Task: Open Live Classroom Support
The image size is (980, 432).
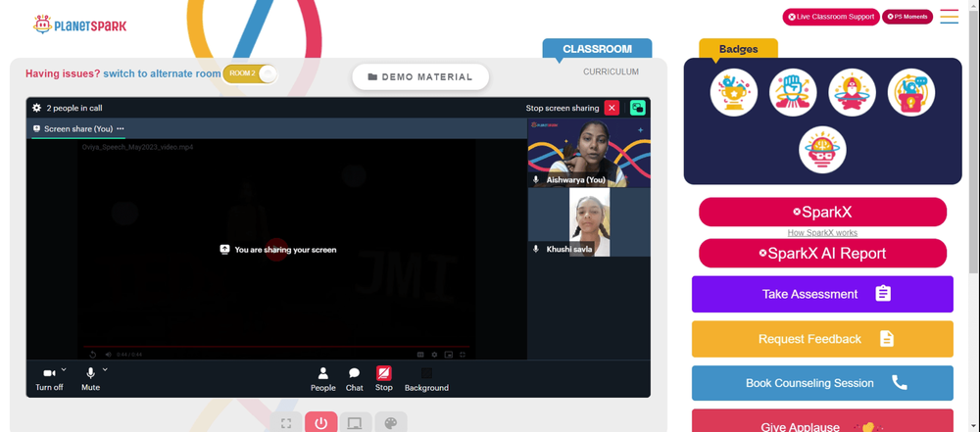Action: 831,17
